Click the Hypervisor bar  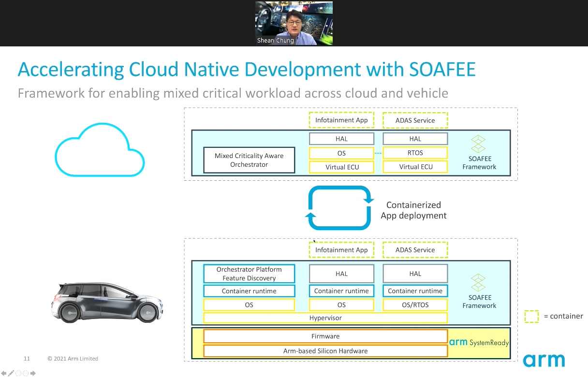pyautogui.click(x=325, y=318)
